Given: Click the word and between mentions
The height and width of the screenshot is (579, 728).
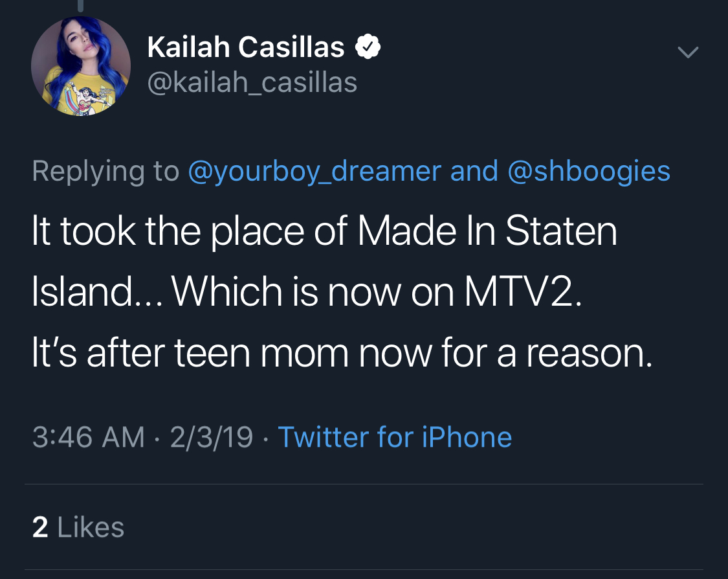Looking at the screenshot, I should [x=474, y=171].
